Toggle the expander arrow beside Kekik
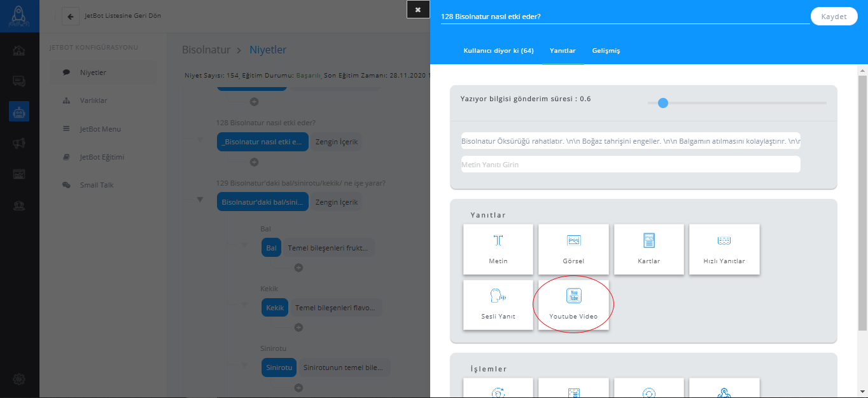 click(x=244, y=306)
